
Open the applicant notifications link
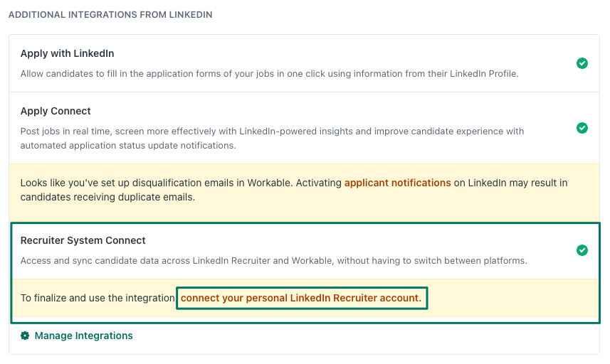[x=398, y=183]
